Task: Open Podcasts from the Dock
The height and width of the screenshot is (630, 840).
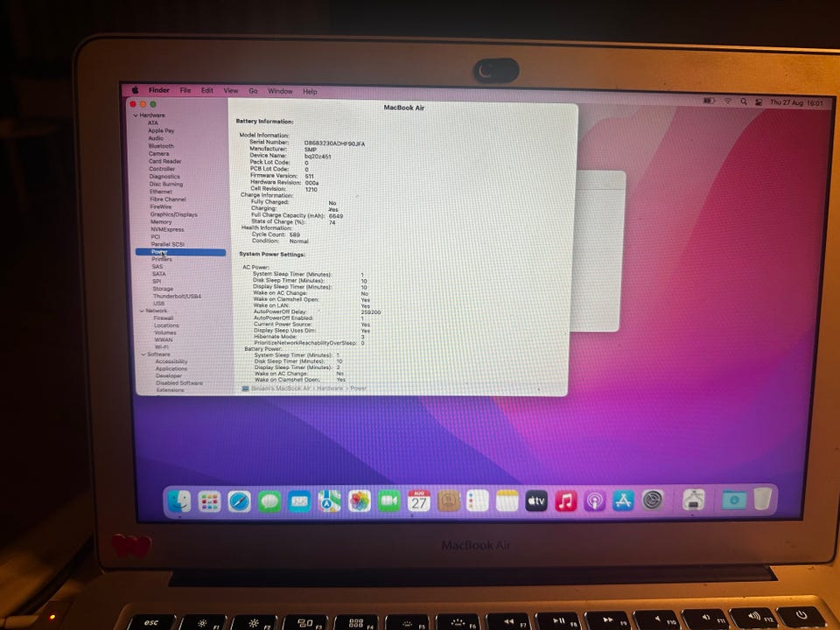Action: pos(595,501)
